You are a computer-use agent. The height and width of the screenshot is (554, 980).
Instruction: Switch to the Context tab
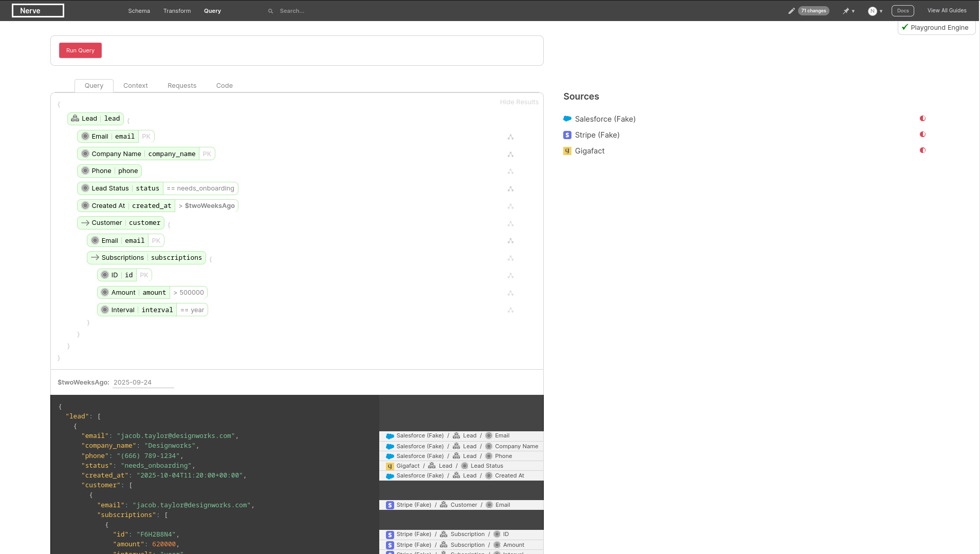(x=135, y=86)
